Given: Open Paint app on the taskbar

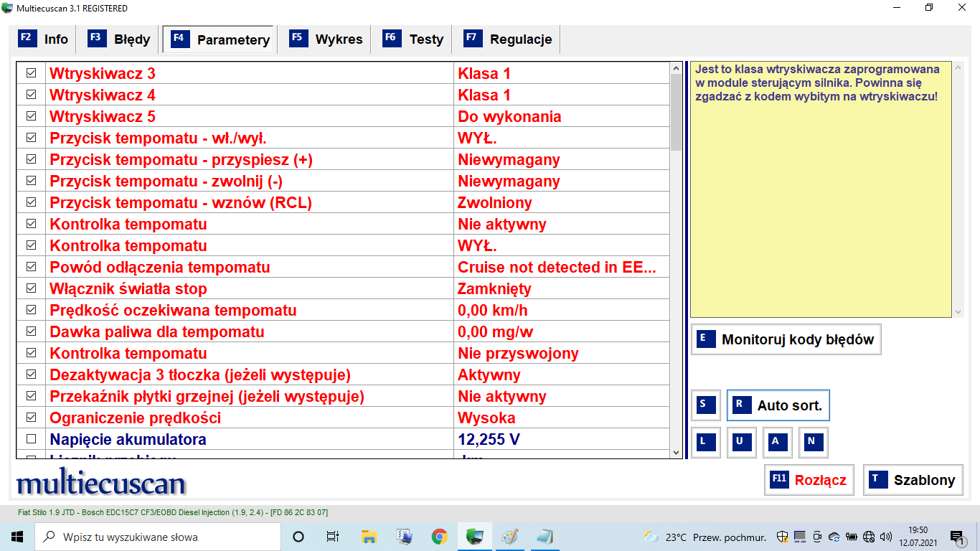Looking at the screenshot, I should click(x=509, y=537).
